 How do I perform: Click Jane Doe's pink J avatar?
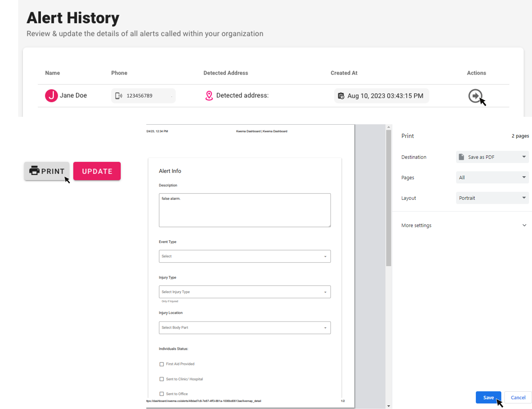pyautogui.click(x=51, y=96)
